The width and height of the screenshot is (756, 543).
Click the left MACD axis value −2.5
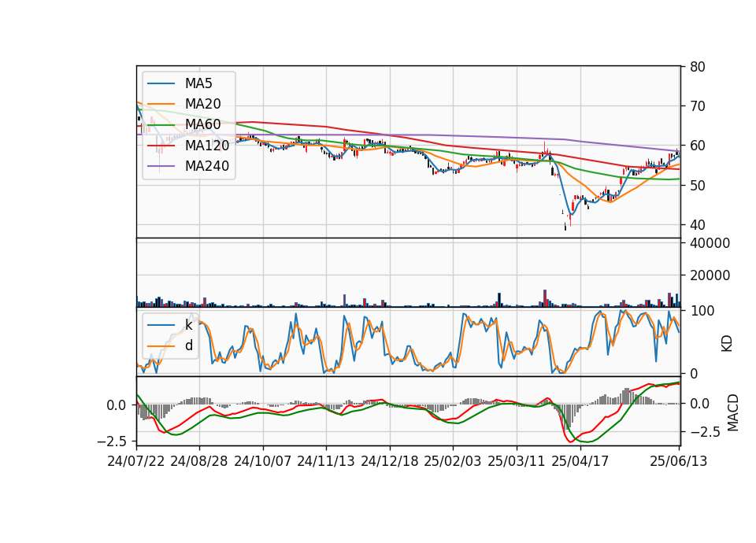[111, 441]
